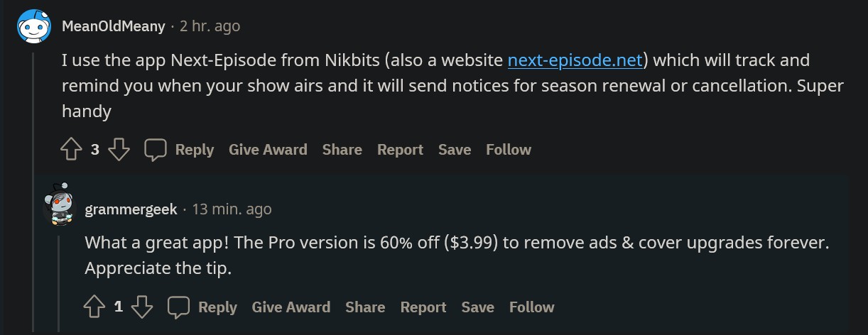
Task: Give Award to MeanOldMeany's comment
Action: [x=268, y=150]
